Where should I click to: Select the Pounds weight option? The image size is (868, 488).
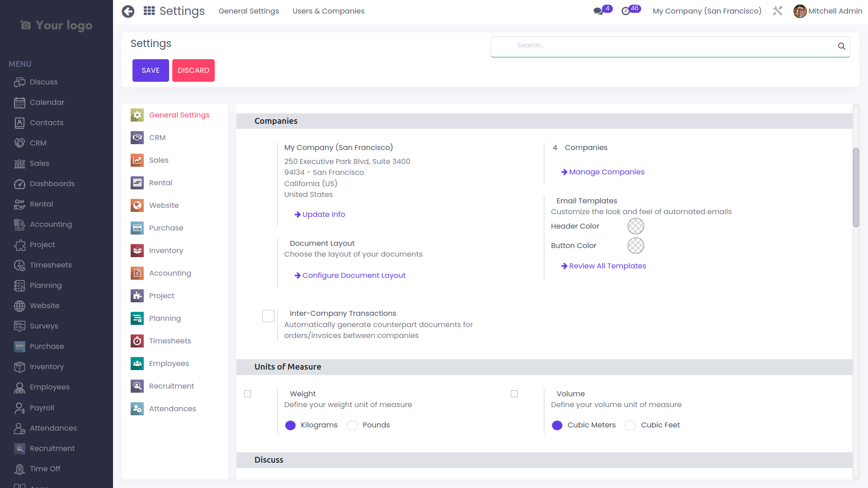(x=353, y=425)
